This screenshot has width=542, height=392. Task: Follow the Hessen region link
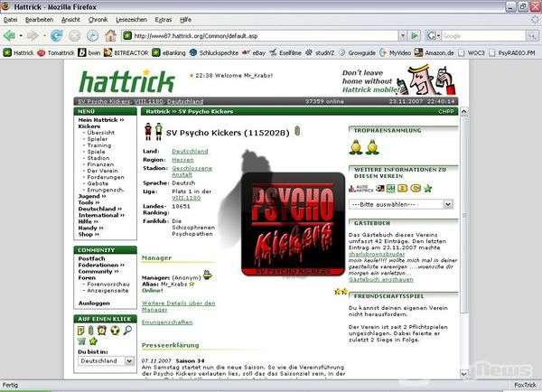pyautogui.click(x=182, y=160)
